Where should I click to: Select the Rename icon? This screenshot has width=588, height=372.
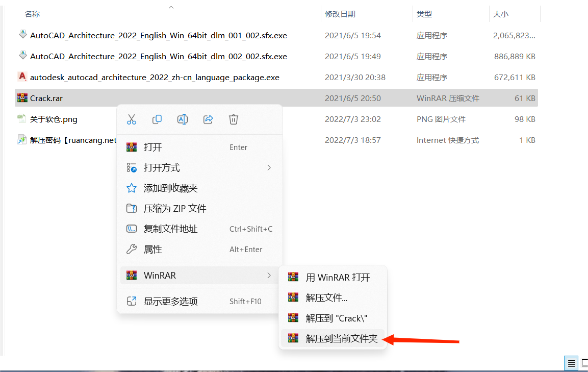(x=183, y=119)
